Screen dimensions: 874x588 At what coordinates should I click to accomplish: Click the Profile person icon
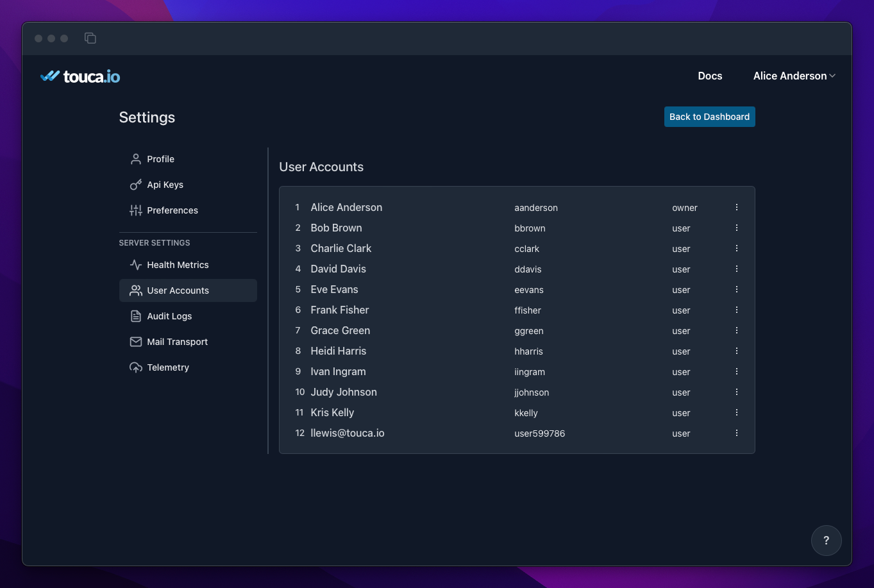[136, 159]
